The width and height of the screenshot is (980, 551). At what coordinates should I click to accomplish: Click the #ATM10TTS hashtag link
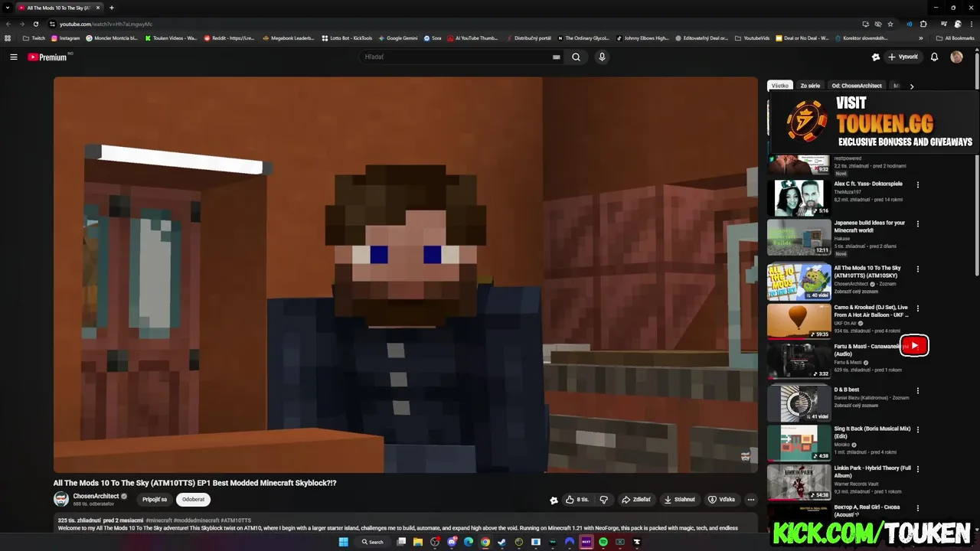pyautogui.click(x=236, y=520)
